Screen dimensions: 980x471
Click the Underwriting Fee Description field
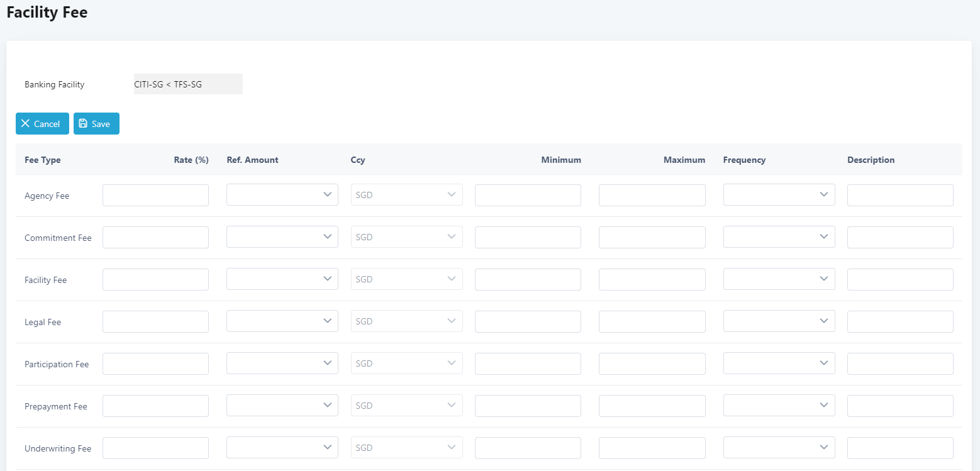pyautogui.click(x=899, y=448)
